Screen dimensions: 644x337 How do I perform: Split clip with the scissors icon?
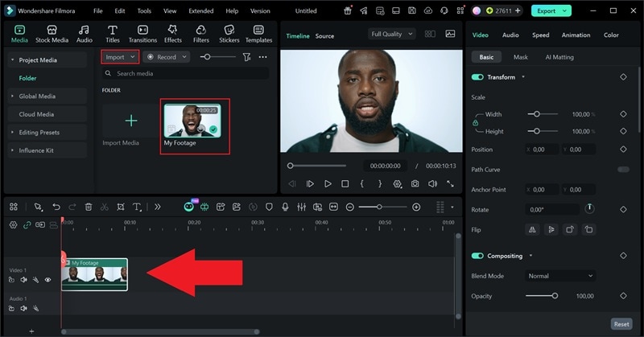[x=105, y=207]
